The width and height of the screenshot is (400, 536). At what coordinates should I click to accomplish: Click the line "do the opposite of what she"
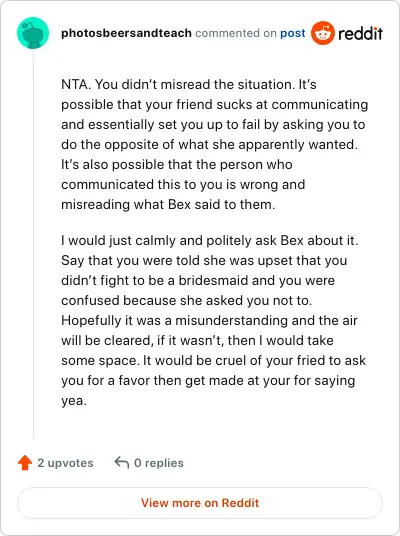tap(209, 145)
